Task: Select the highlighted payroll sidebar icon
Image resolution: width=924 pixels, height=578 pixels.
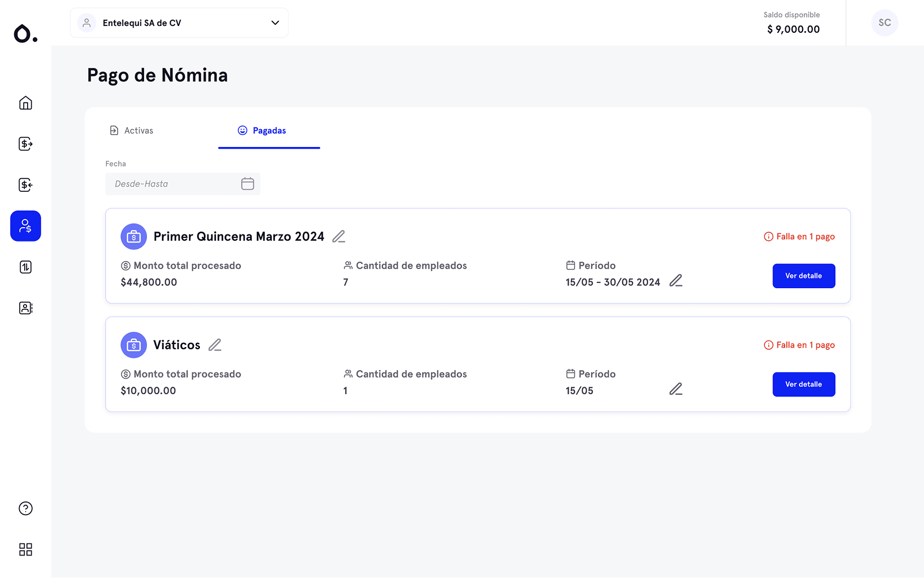Action: pyautogui.click(x=25, y=226)
